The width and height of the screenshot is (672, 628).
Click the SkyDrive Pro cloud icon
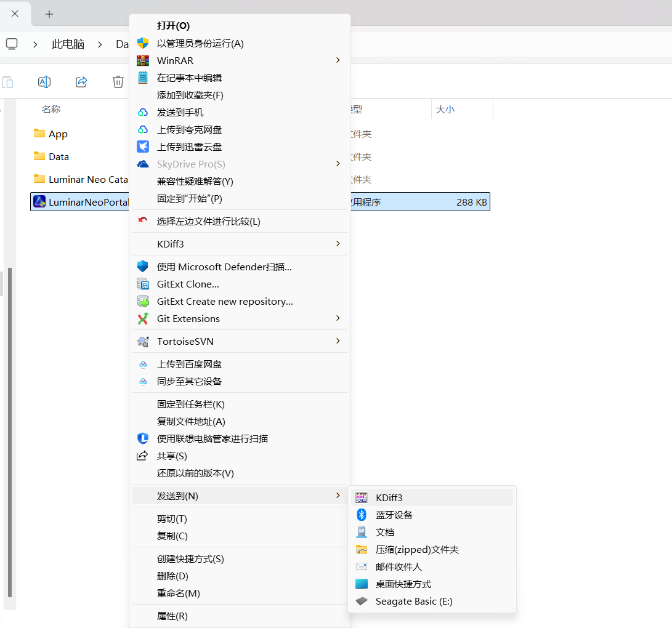(143, 164)
